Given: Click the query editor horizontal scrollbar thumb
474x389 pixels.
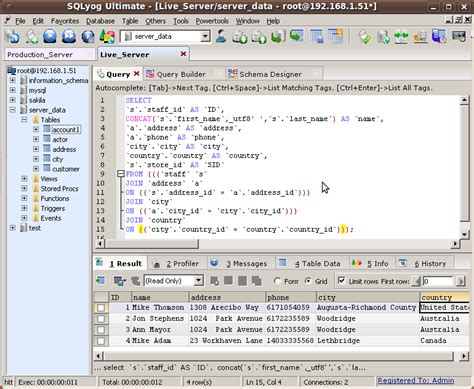Looking at the screenshot, I should point(151,244).
